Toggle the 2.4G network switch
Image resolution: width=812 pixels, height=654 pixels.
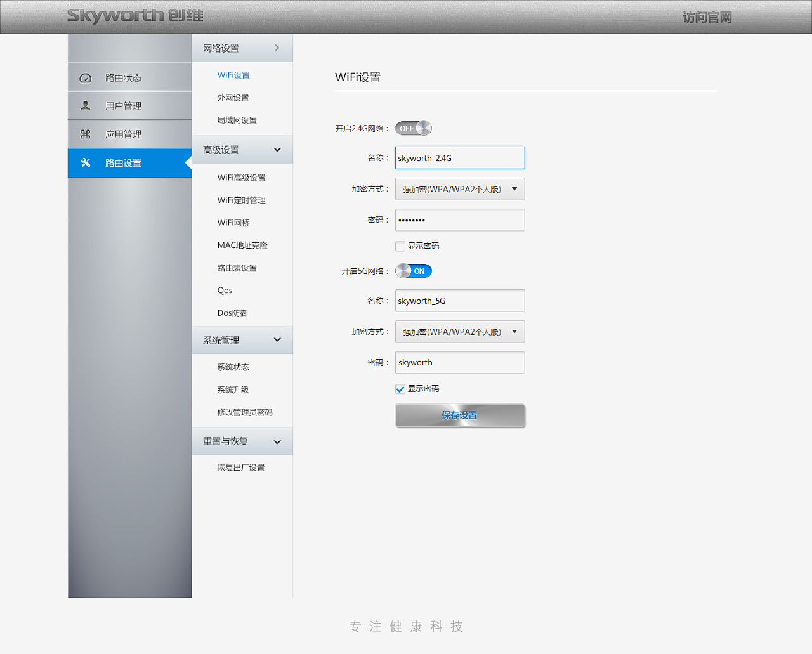414,128
